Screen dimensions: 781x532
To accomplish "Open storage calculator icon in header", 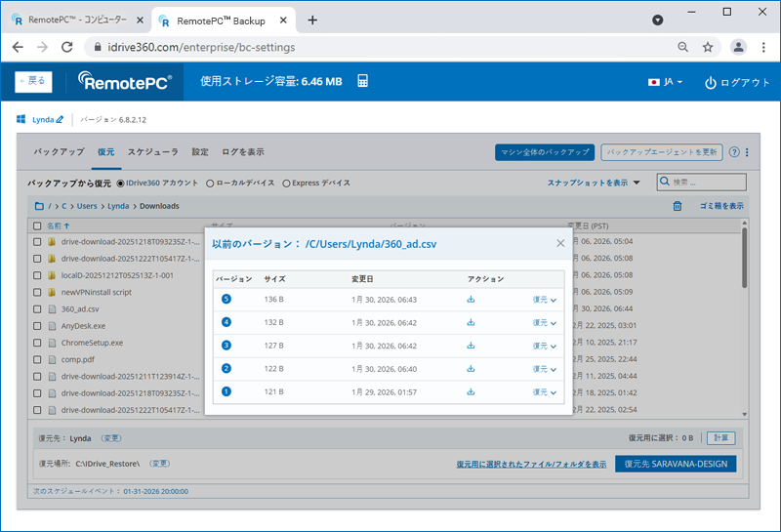I will coord(362,81).
